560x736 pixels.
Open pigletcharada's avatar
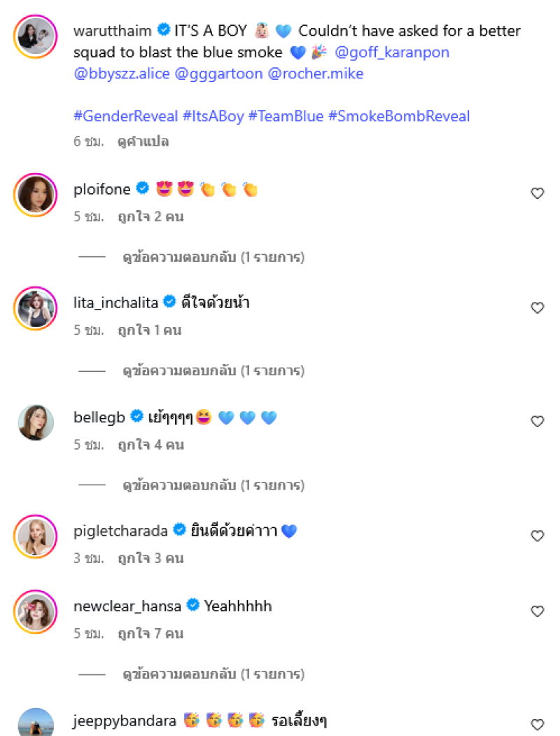pyautogui.click(x=35, y=536)
